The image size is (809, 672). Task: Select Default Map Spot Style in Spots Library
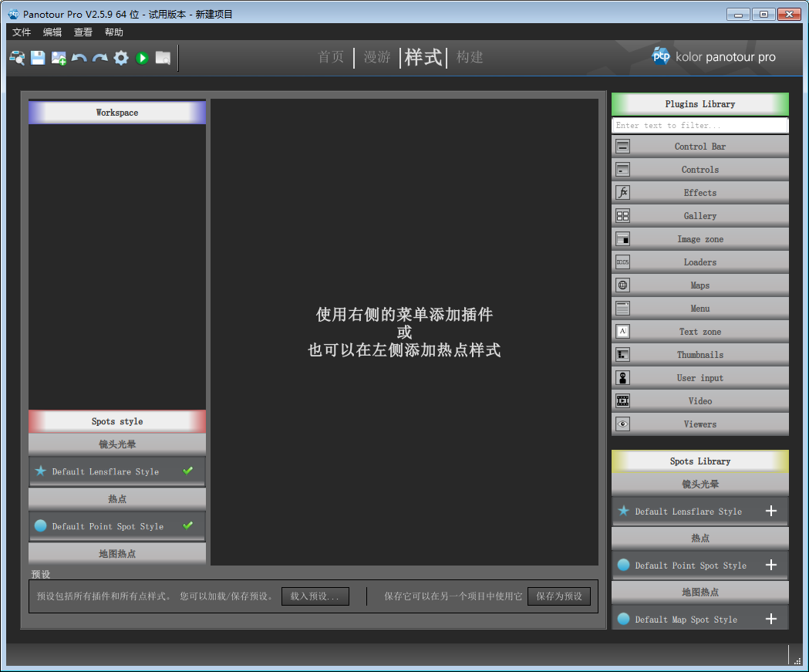[x=700, y=619]
